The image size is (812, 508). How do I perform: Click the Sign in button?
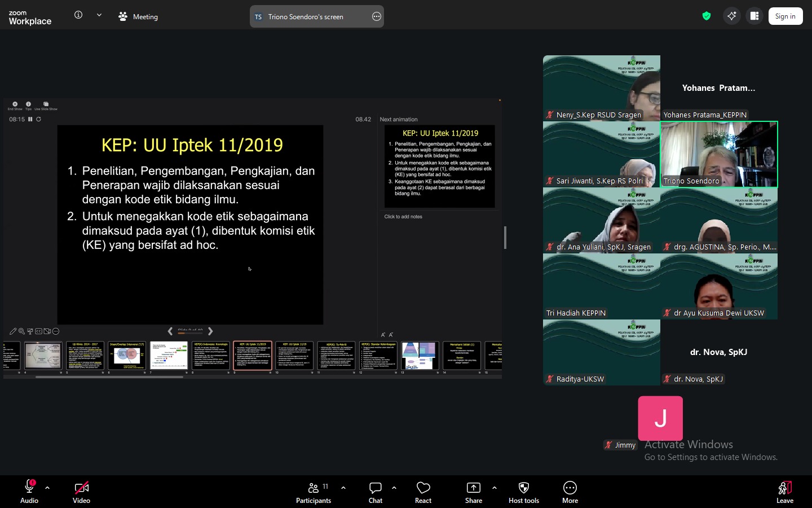click(x=785, y=16)
